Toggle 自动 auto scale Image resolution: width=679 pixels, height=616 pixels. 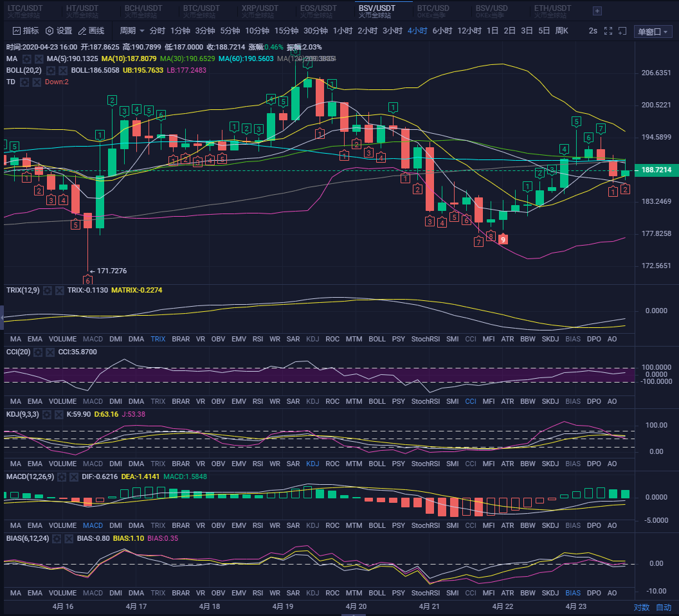pyautogui.click(x=663, y=607)
